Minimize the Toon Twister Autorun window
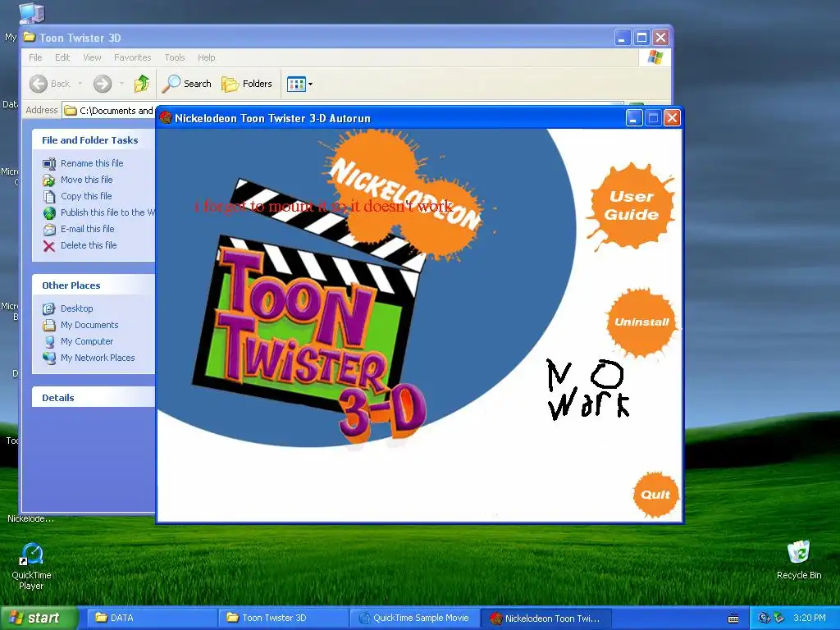The image size is (840, 630). point(634,118)
